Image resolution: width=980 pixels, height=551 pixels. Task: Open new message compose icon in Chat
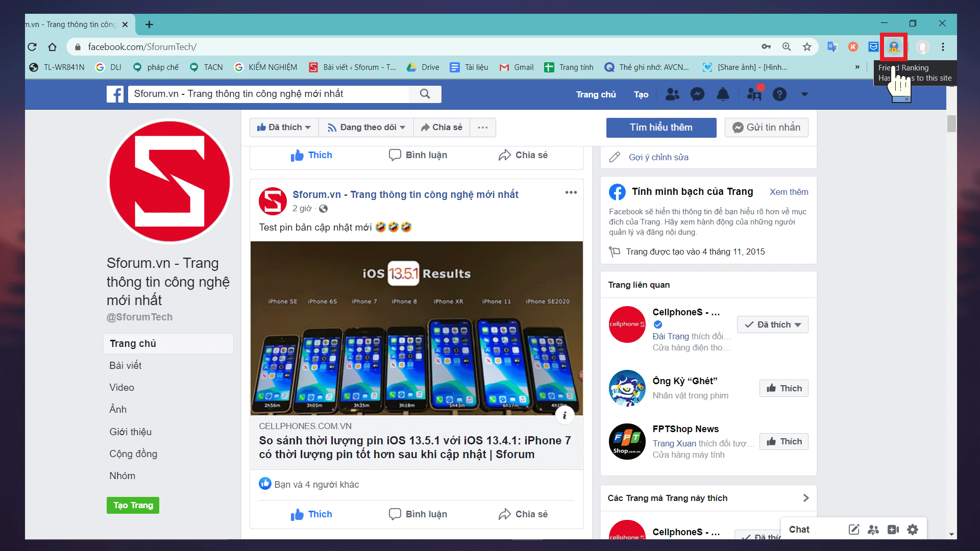[854, 530]
